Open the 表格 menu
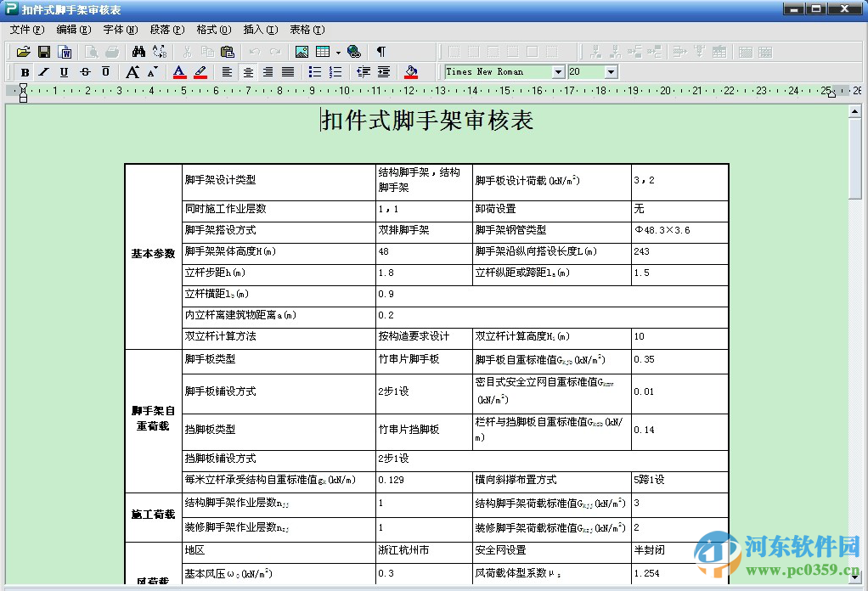 coord(307,29)
